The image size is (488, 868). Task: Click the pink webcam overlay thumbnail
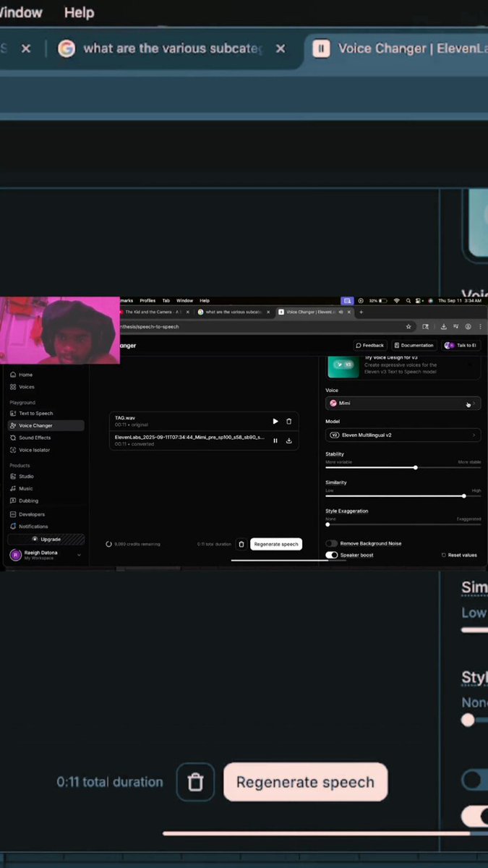coord(60,330)
